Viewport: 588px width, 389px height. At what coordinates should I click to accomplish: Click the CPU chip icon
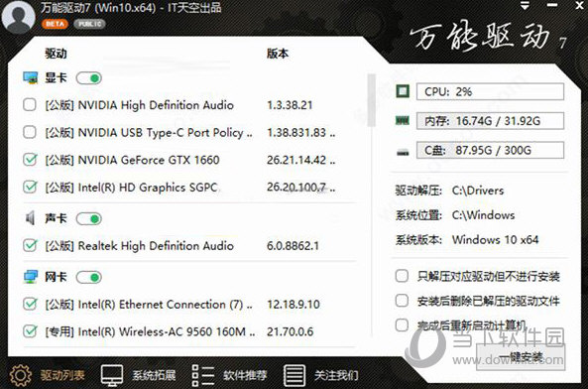click(x=403, y=91)
